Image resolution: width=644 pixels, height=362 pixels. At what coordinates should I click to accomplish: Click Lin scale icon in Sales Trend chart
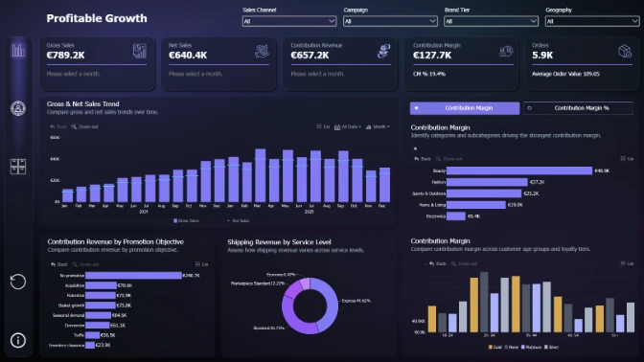point(323,126)
